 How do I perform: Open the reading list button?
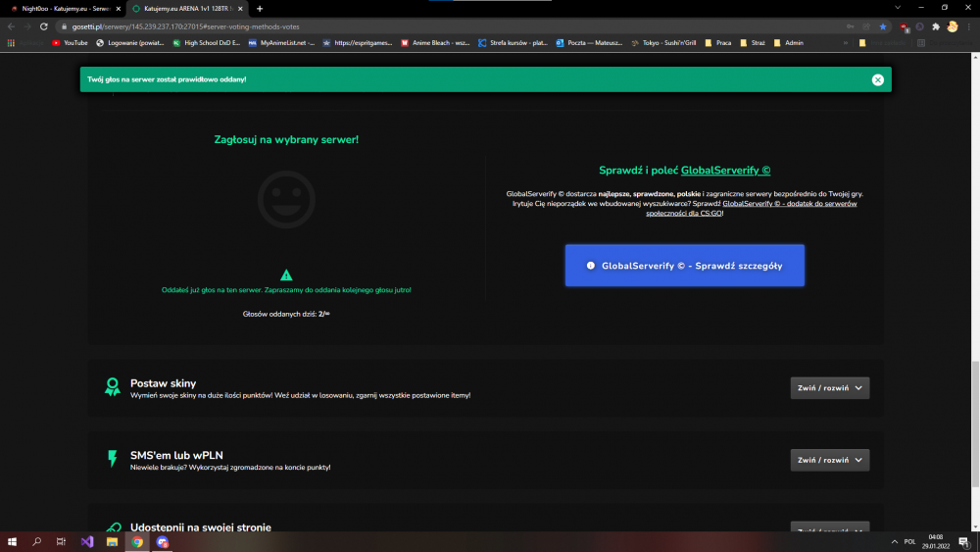pos(945,43)
